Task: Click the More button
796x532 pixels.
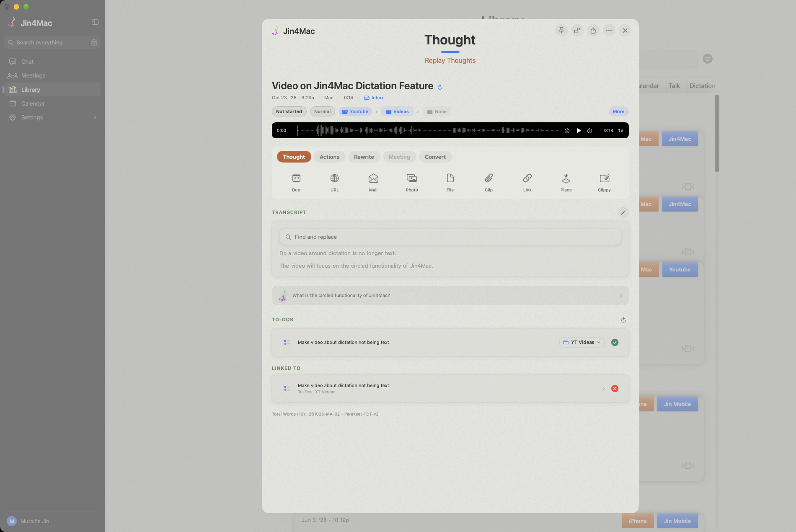Action: point(618,111)
